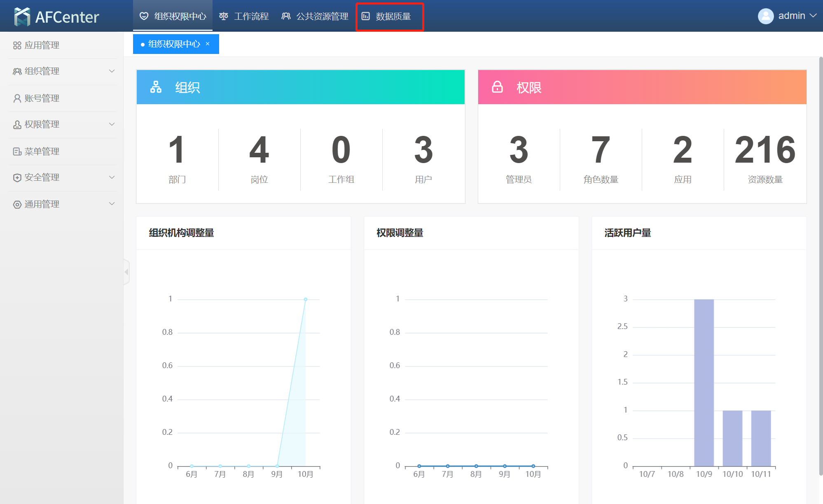The image size is (823, 504).
Task: Expand the 权限管理 submenu chevron
Action: coord(112,124)
